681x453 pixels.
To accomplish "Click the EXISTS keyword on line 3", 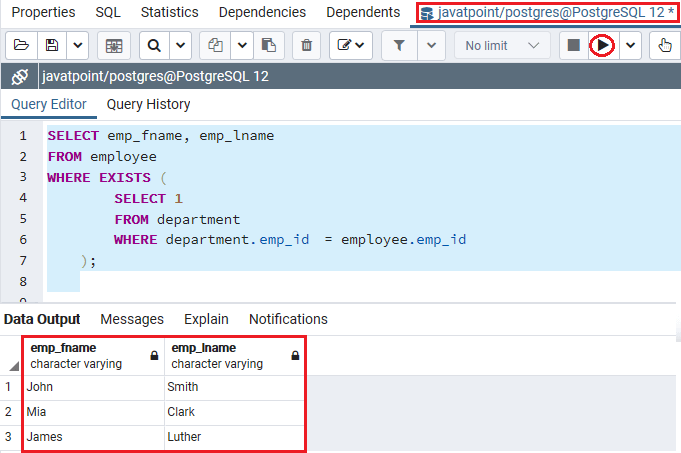I will (x=125, y=178).
